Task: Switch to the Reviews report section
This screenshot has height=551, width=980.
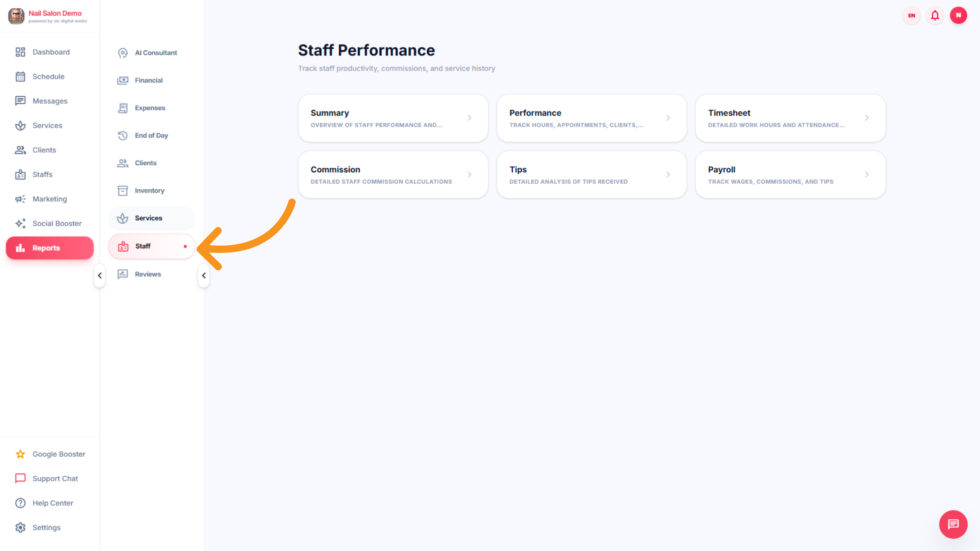Action: click(148, 274)
